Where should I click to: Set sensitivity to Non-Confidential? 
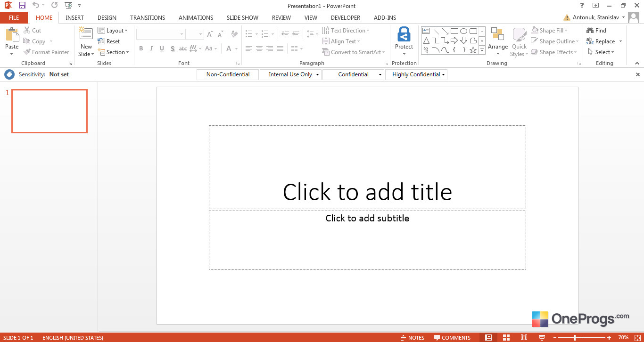pos(228,74)
